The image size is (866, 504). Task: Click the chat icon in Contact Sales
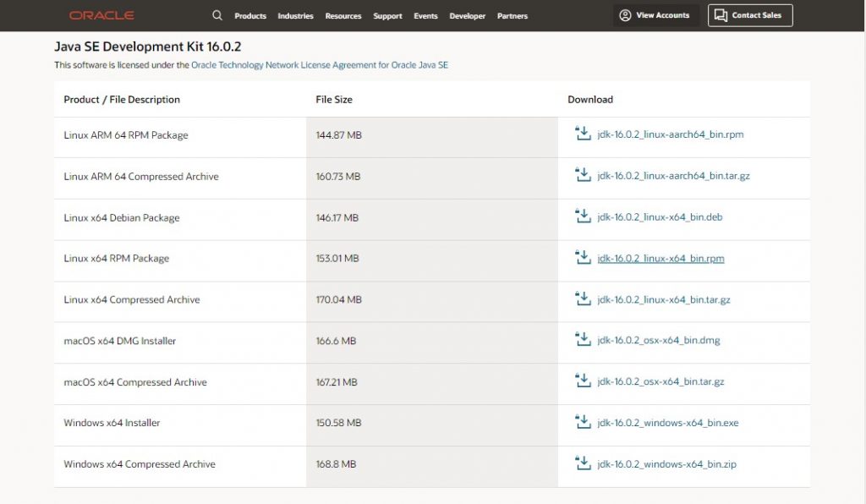pyautogui.click(x=721, y=15)
